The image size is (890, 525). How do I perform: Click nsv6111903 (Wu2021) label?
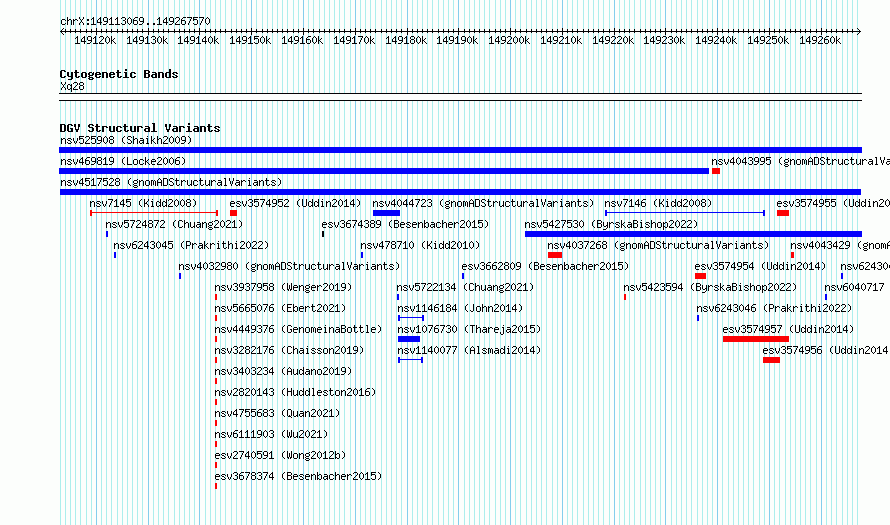(x=271, y=434)
